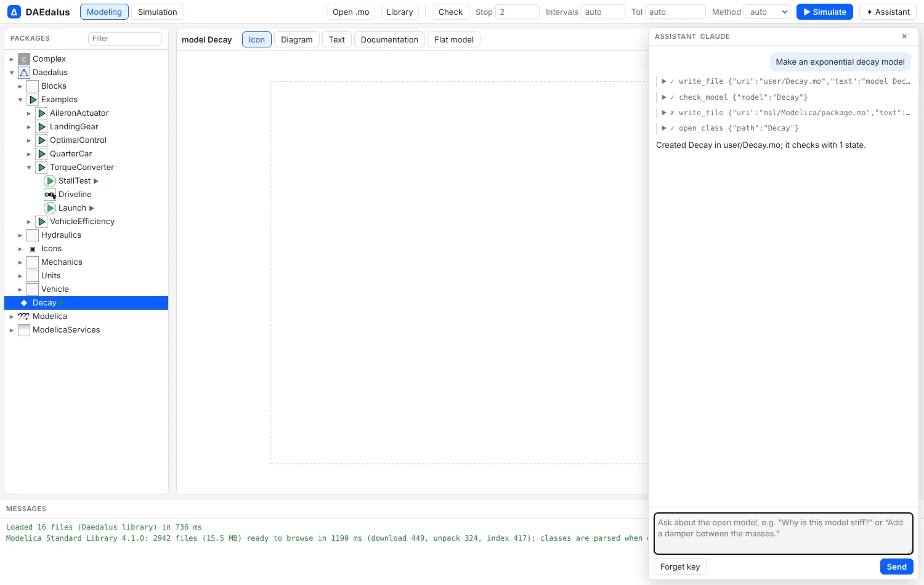Close the Assistant panel
The height and width of the screenshot is (585, 924).
904,36
